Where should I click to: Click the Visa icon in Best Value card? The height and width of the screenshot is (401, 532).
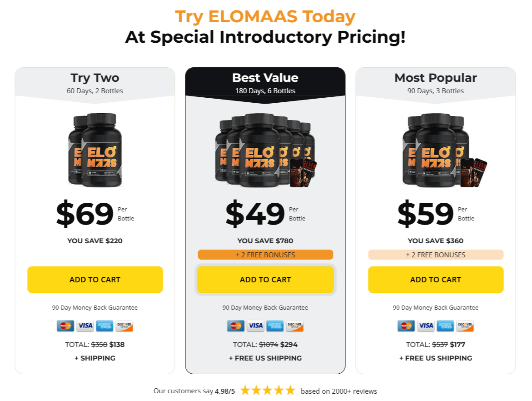click(255, 326)
